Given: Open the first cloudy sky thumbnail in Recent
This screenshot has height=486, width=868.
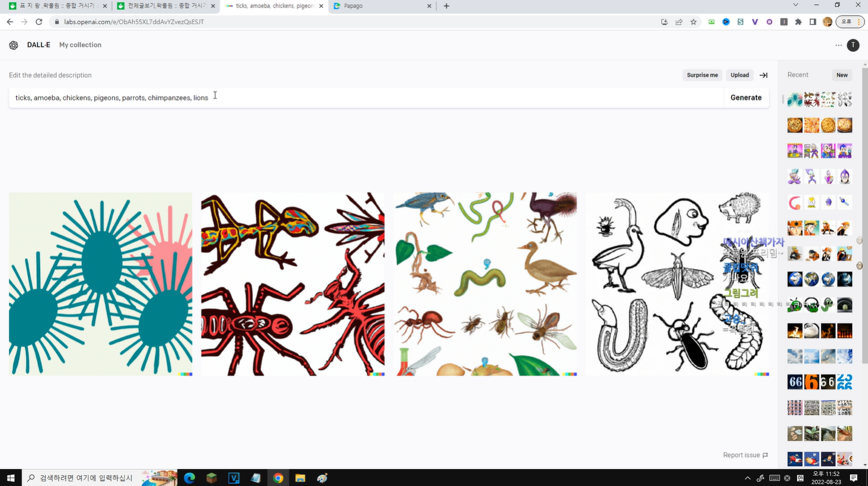Looking at the screenshot, I should pos(795,356).
